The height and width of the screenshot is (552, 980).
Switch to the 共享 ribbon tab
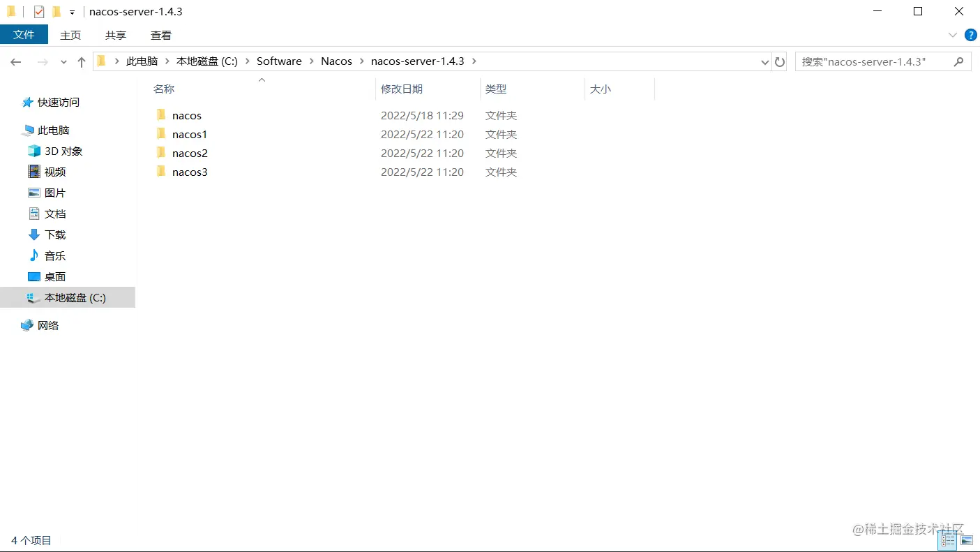[x=116, y=35]
